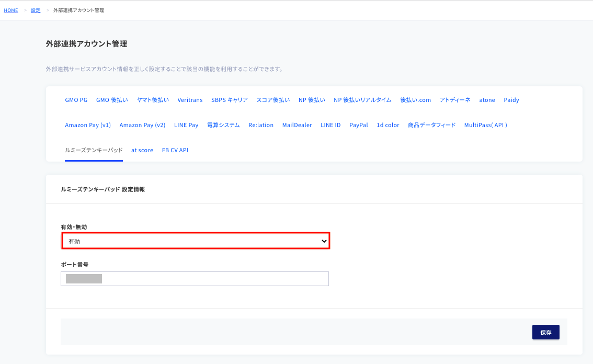Switch to the LINE Pay tab
Image resolution: width=593 pixels, height=364 pixels.
pos(186,125)
